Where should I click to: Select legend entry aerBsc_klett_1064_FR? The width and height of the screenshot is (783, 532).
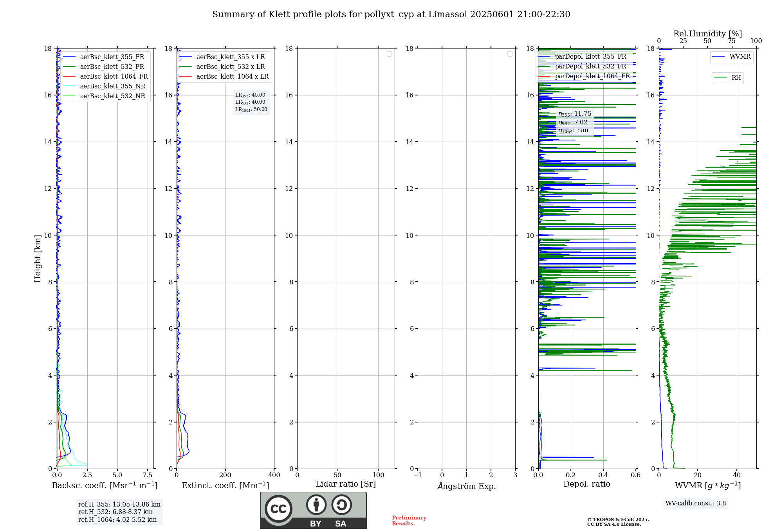point(114,77)
